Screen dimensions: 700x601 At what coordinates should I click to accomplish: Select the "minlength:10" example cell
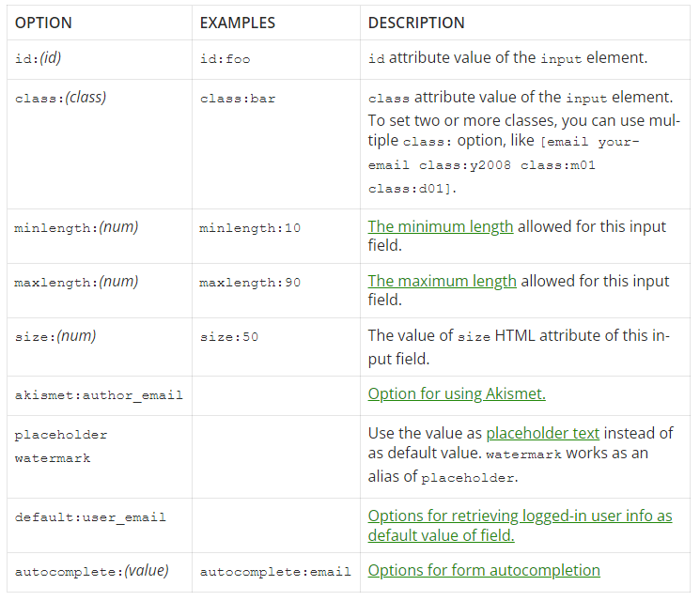click(x=250, y=227)
